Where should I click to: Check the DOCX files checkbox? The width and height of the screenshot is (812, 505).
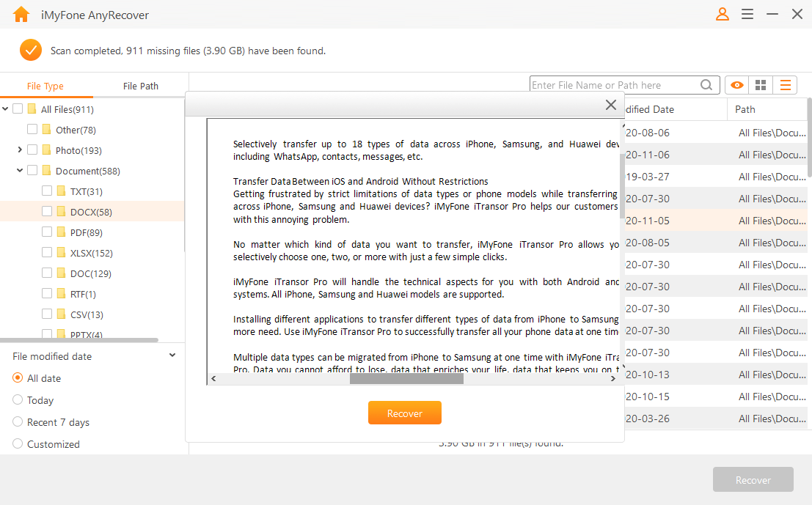click(x=46, y=210)
